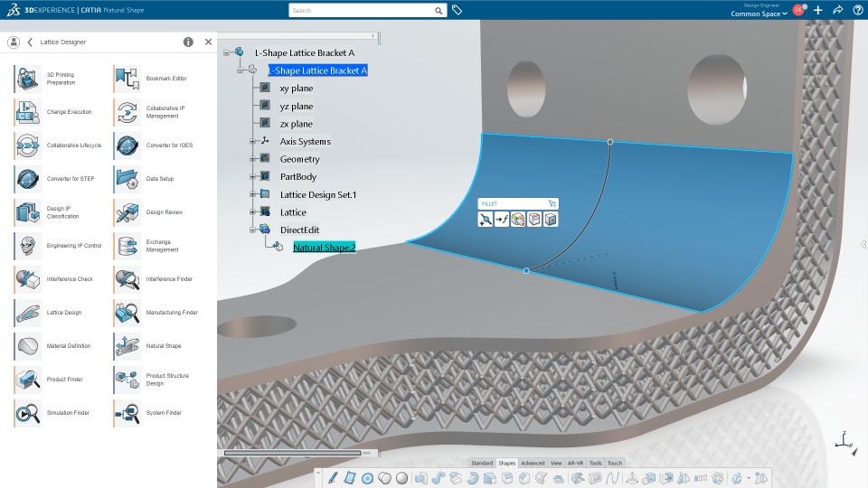Switch to the View toolbar tab
The height and width of the screenshot is (488, 868).
(x=556, y=463)
